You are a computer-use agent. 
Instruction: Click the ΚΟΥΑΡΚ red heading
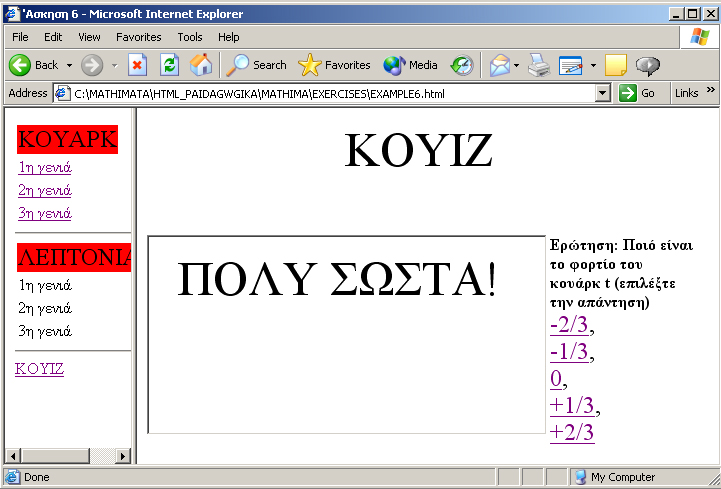pyautogui.click(x=68, y=139)
